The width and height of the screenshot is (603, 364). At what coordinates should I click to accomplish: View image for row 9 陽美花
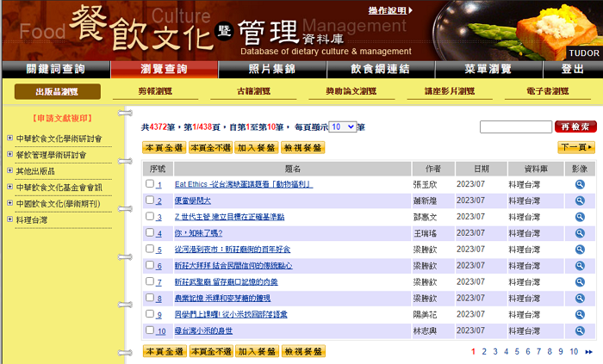[580, 314]
